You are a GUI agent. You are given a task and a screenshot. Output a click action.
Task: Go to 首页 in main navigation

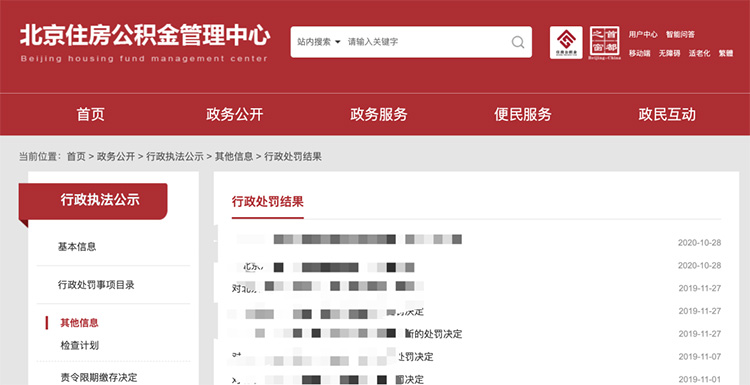click(x=90, y=115)
